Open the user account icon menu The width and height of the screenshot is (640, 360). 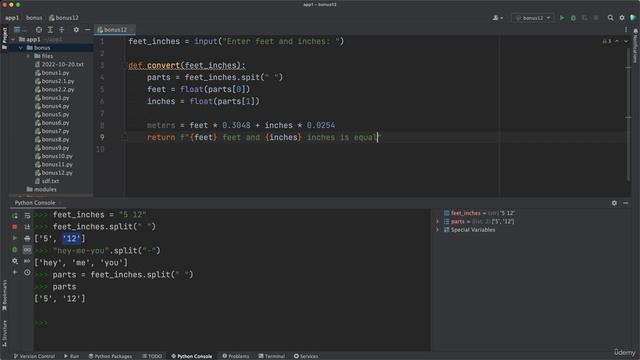click(497, 18)
